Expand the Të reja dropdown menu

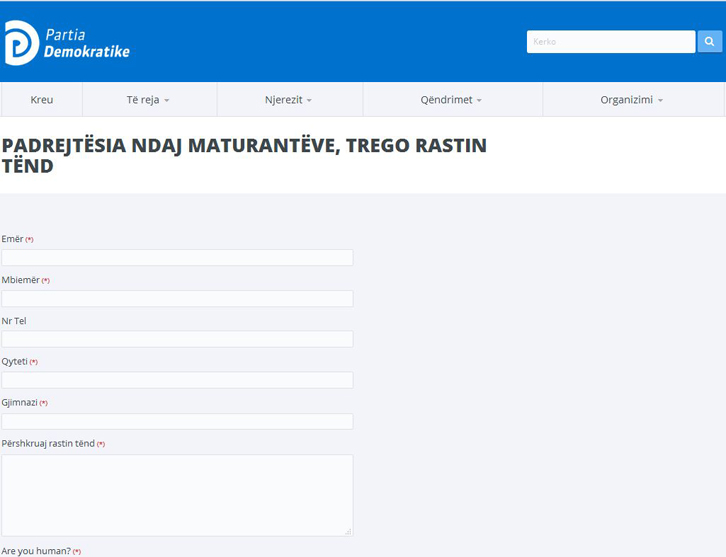[148, 100]
